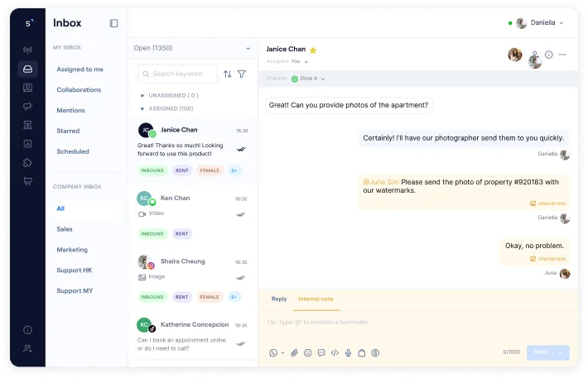Click the RENT tag on Ken Chan
Screen dimensions: 588x378
[182, 234]
